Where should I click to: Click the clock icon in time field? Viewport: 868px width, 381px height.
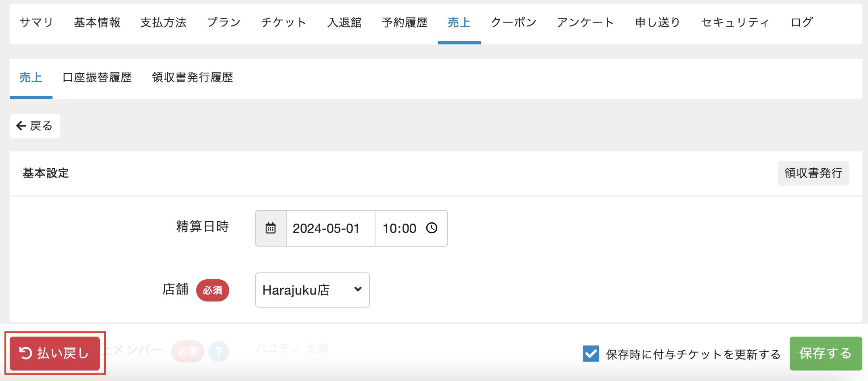(x=432, y=228)
